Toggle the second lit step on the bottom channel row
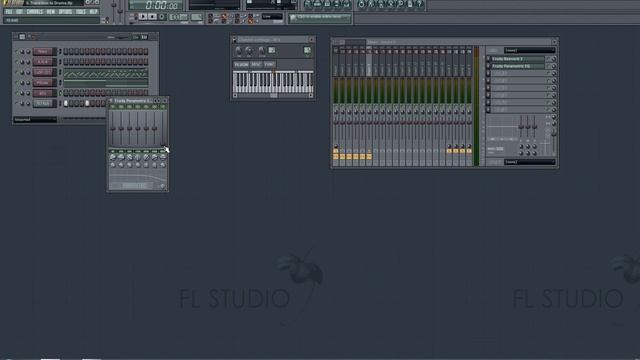Image resolution: width=640 pixels, height=360 pixels. 87,104
